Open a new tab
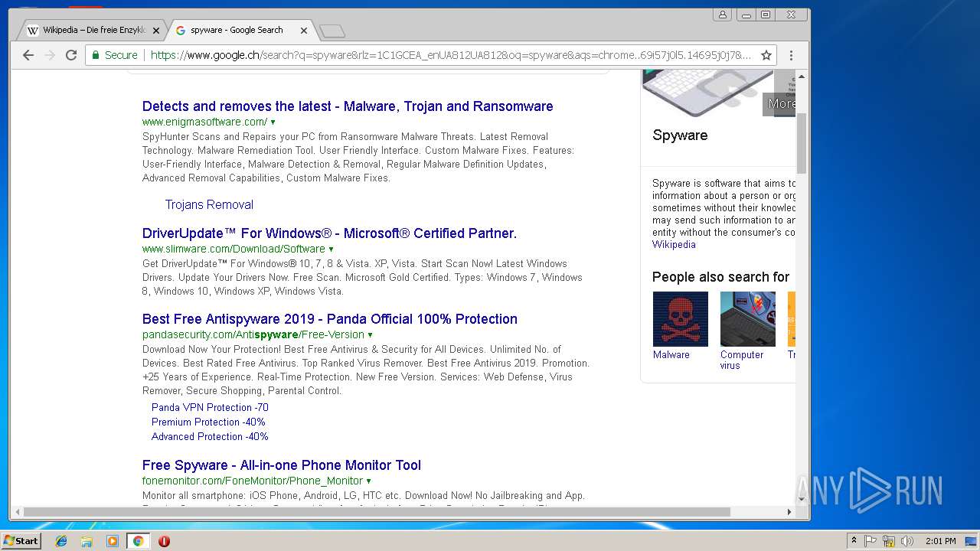 pyautogui.click(x=332, y=31)
